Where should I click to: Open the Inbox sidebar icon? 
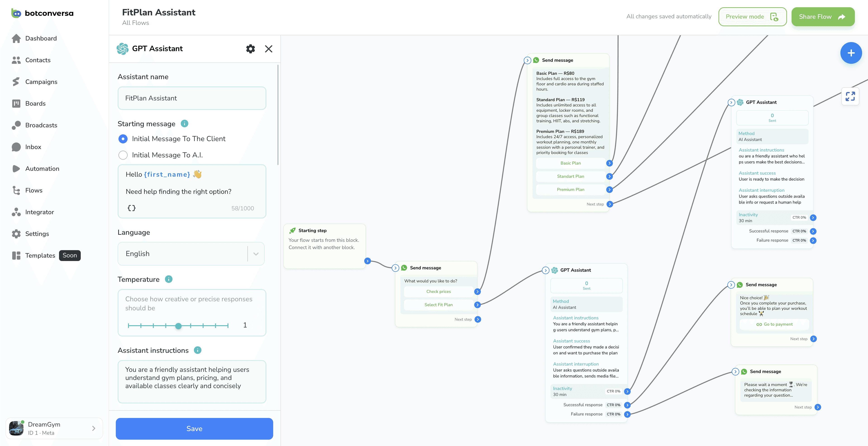point(16,147)
